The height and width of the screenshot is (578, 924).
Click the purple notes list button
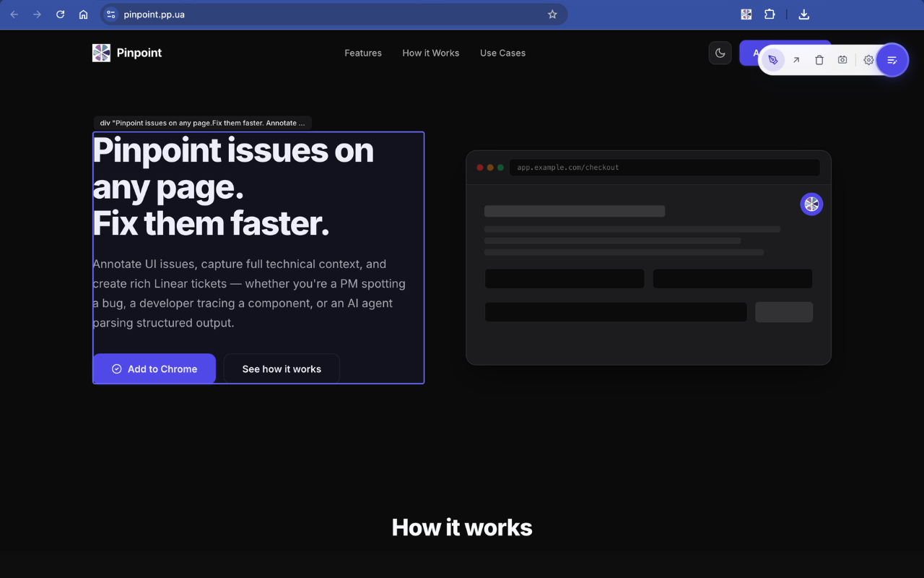click(x=892, y=60)
